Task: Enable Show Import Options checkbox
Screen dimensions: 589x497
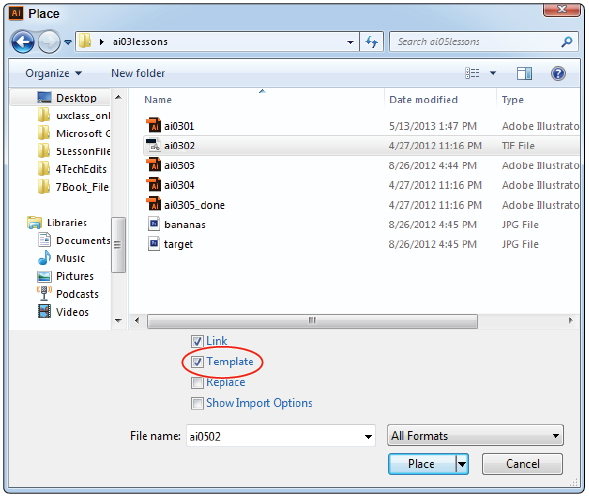Action: coord(197,403)
